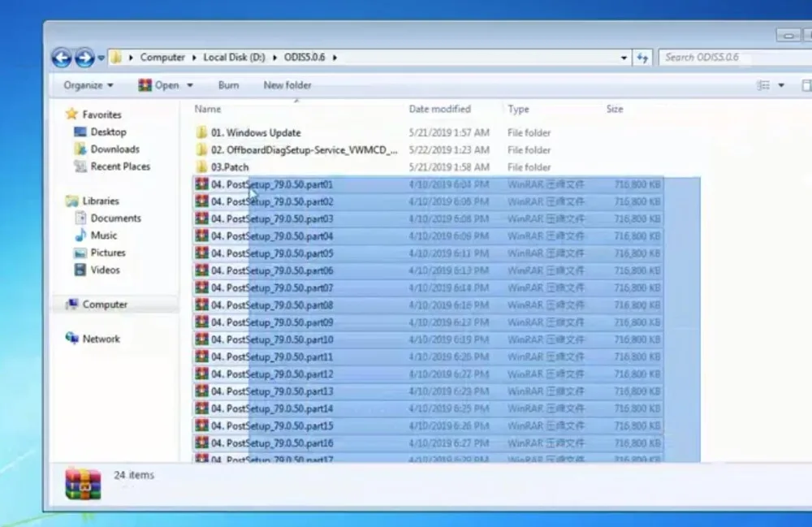Click WinRAR icon of PostSetup part07
Image resolution: width=812 pixels, height=527 pixels.
pyautogui.click(x=202, y=287)
